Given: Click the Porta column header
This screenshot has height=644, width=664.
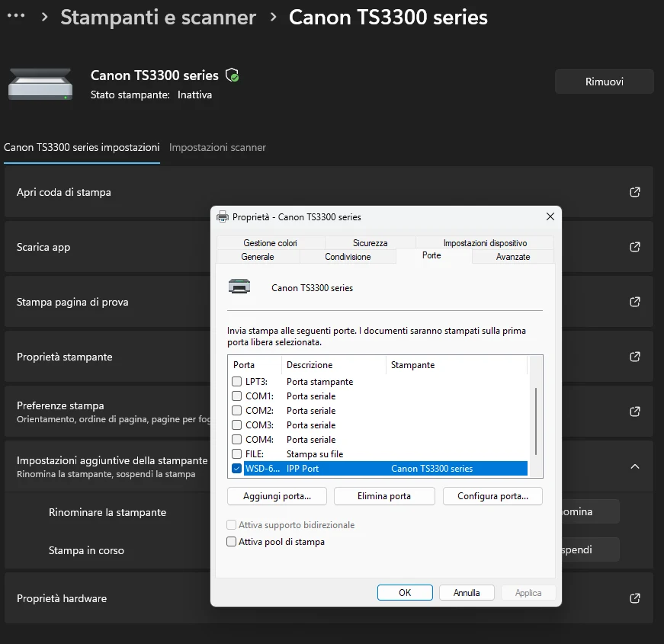Looking at the screenshot, I should (255, 364).
